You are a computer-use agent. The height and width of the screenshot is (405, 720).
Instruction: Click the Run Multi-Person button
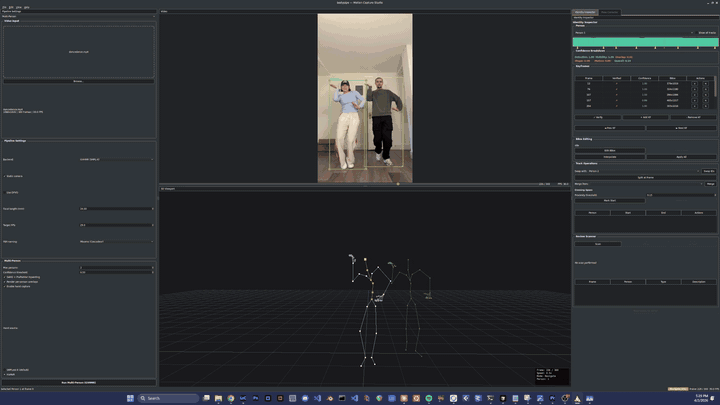tap(79, 382)
